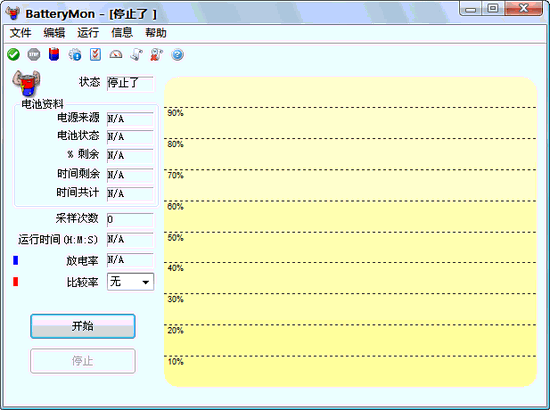Open the blue help question icon
This screenshot has width=550, height=410.
click(x=177, y=54)
